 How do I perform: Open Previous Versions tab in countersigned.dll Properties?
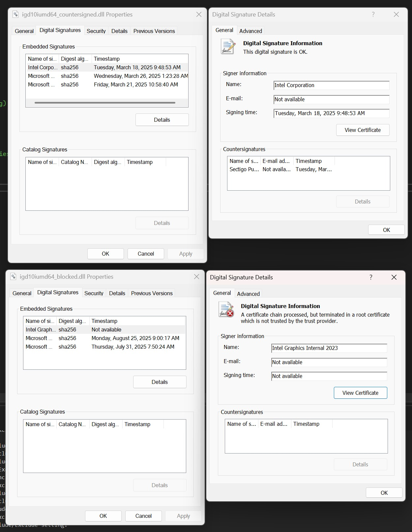tap(154, 31)
